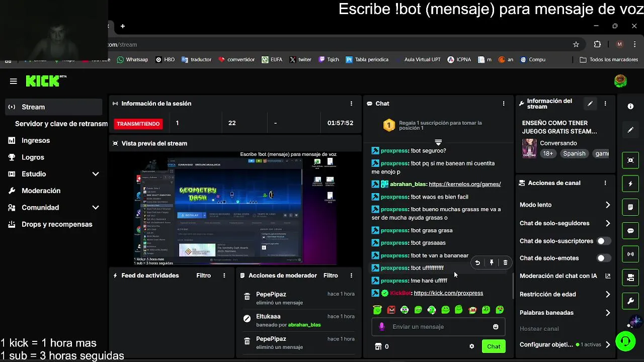
Task: Open the emoji picker in message box
Action: pos(496,327)
